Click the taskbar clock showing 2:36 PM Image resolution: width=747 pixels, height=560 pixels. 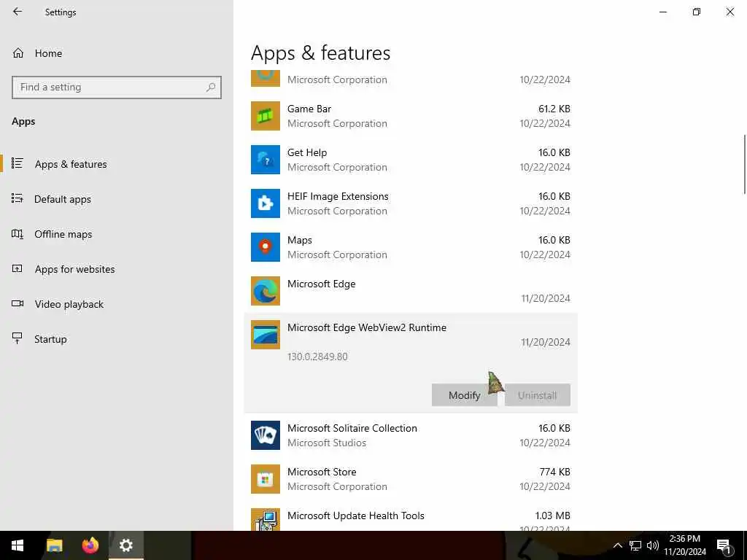click(684, 545)
